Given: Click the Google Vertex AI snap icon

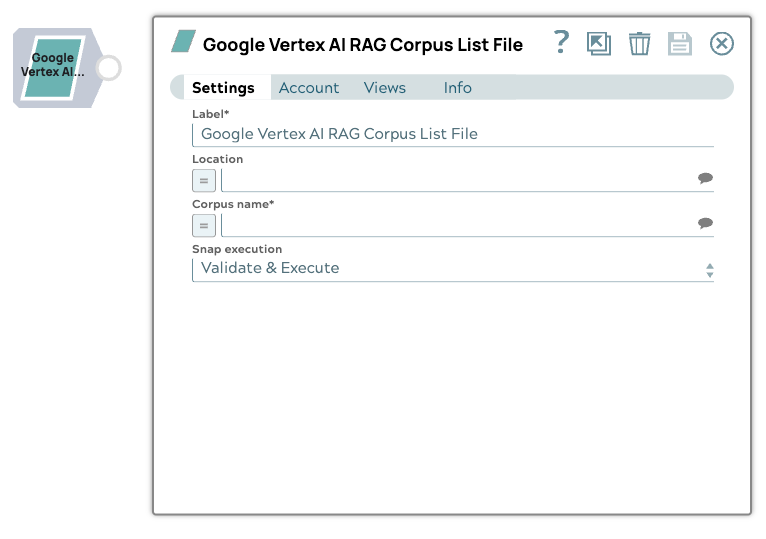Looking at the screenshot, I should click(54, 67).
